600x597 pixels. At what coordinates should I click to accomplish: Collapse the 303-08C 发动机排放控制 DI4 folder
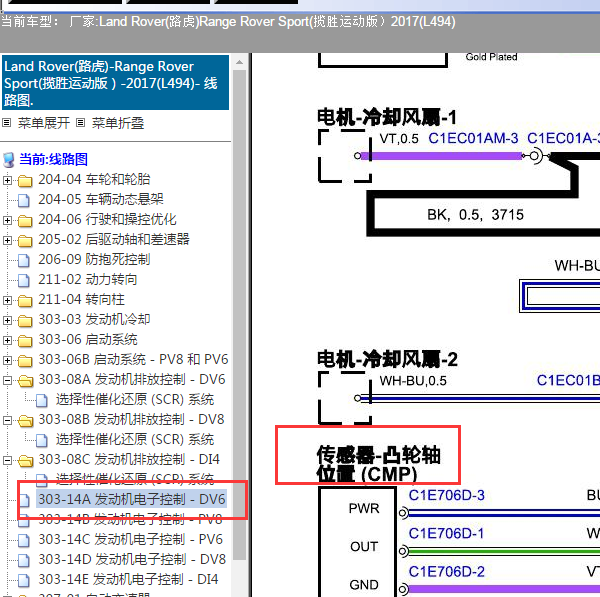[x=7, y=460]
